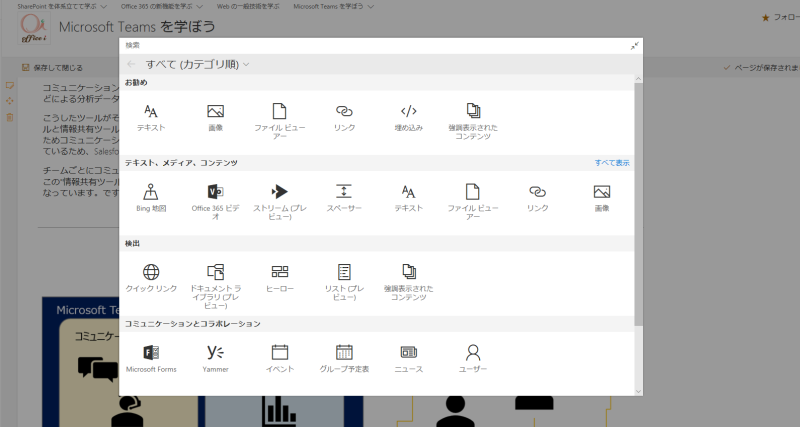Open the すべて (カテゴリ順) sort dropdown
Screen dimensions: 800x427
(197, 64)
